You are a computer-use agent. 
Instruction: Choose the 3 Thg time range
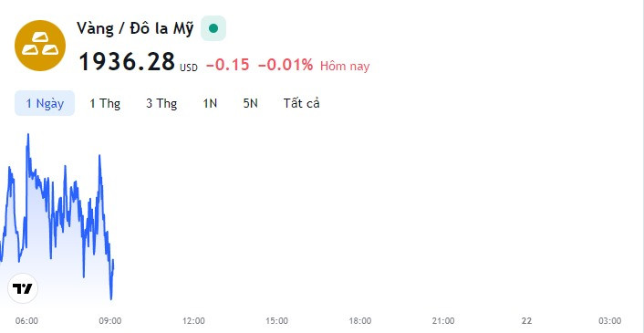161,103
